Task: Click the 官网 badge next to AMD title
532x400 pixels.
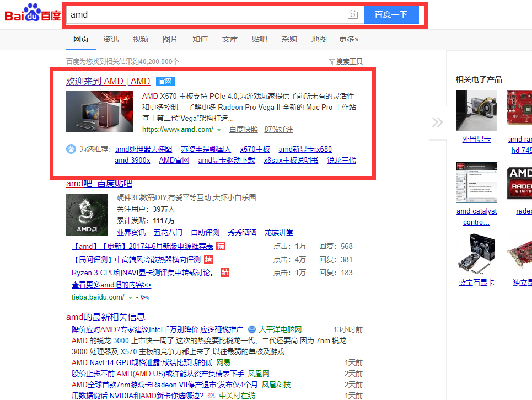Action: [x=165, y=82]
